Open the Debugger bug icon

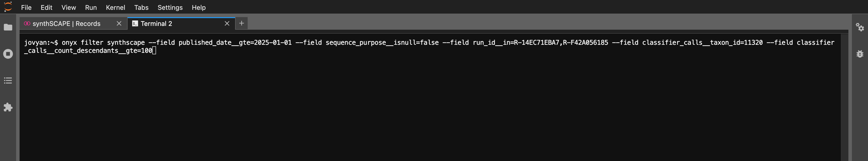pyautogui.click(x=860, y=54)
